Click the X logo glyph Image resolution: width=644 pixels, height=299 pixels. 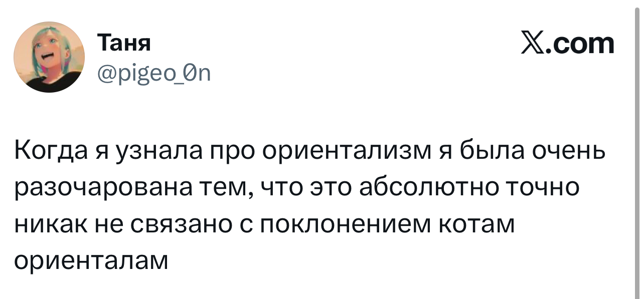click(x=532, y=44)
